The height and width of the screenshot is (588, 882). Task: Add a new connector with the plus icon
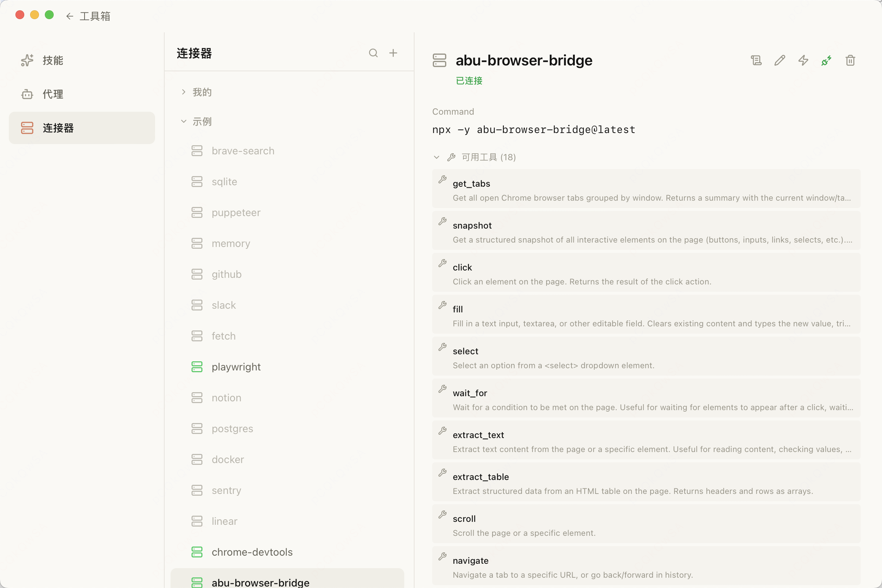393,53
